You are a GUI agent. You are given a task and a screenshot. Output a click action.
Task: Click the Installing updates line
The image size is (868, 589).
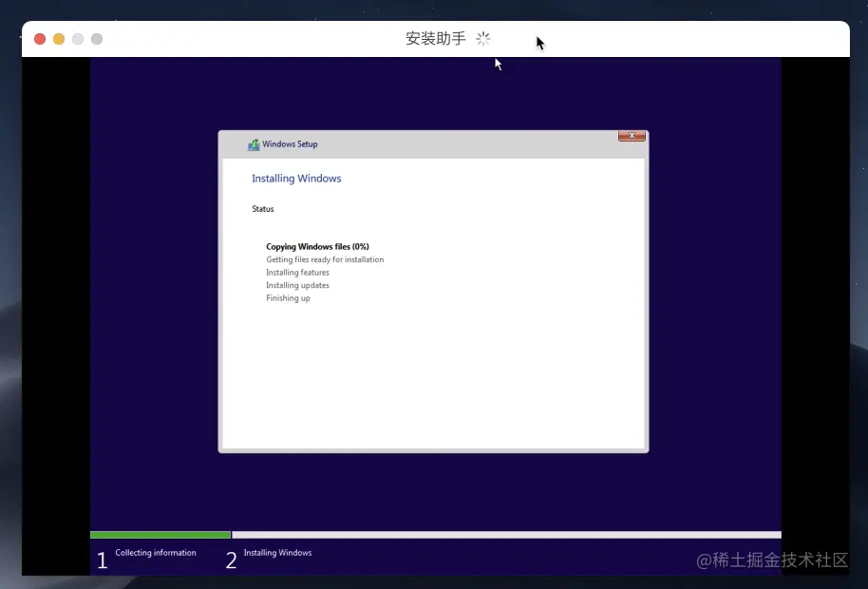click(x=297, y=285)
